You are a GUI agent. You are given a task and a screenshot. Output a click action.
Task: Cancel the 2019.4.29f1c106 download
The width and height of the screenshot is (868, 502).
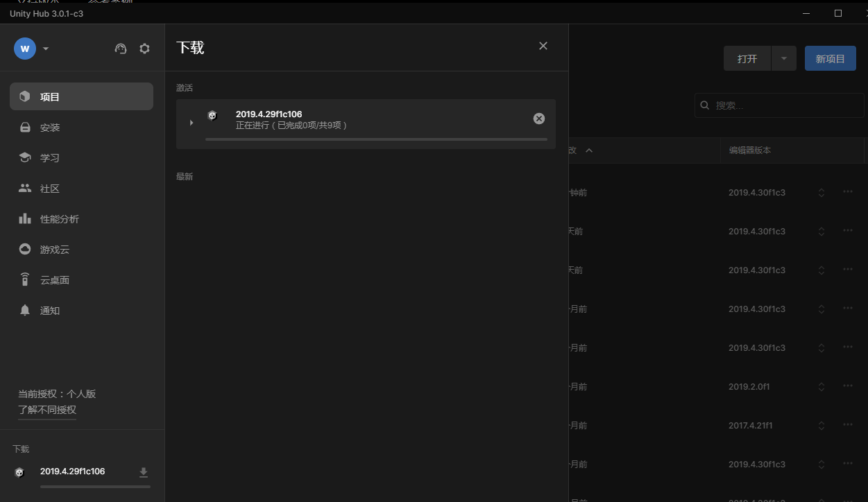539,119
